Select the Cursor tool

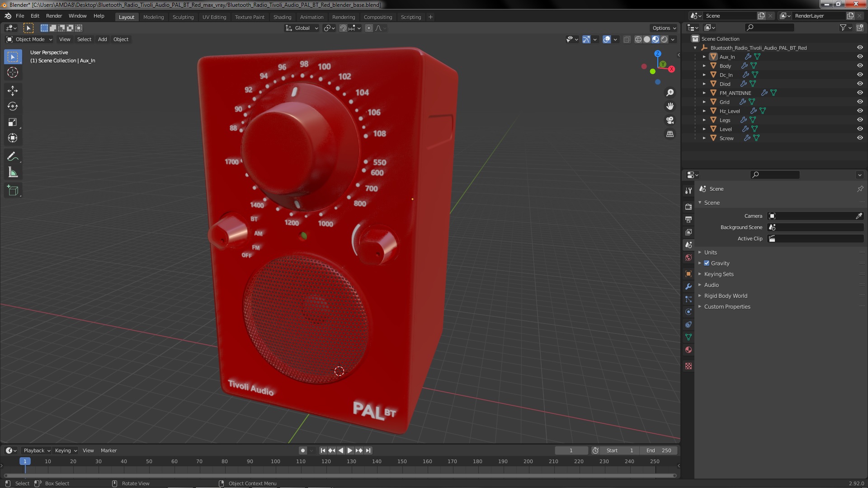[13, 72]
